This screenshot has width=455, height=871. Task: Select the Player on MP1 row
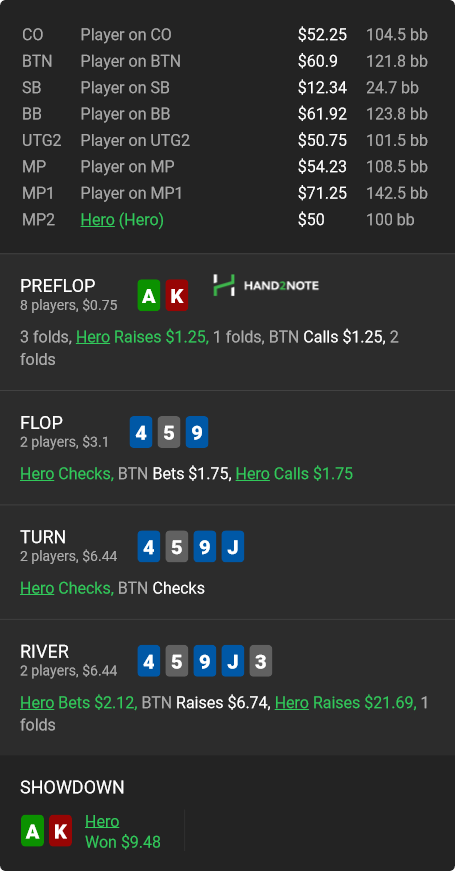[x=225, y=193]
